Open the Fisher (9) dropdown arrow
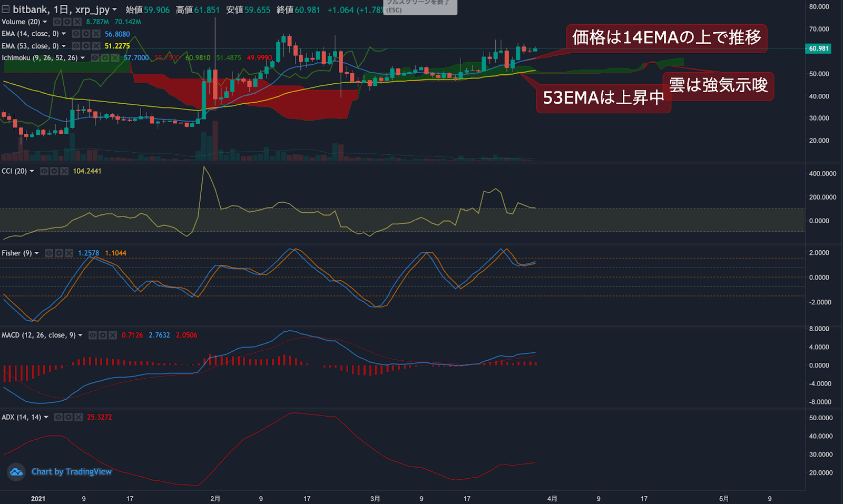This screenshot has height=504, width=843. pyautogui.click(x=37, y=253)
